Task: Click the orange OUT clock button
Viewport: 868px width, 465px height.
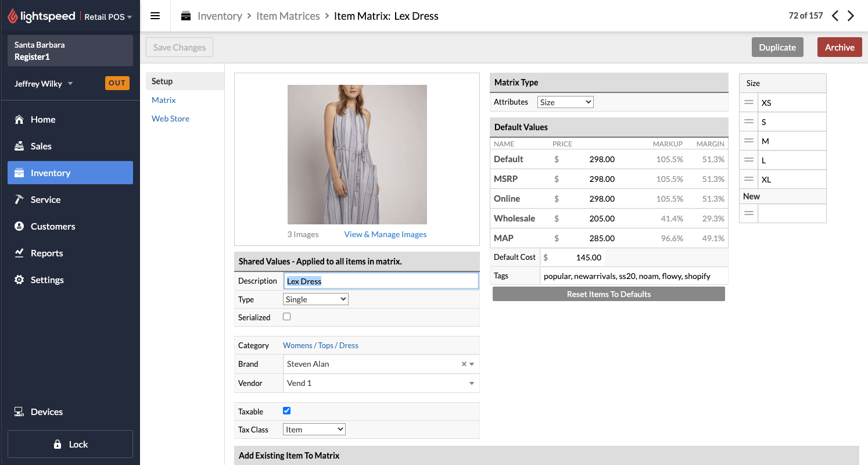Action: [x=117, y=83]
